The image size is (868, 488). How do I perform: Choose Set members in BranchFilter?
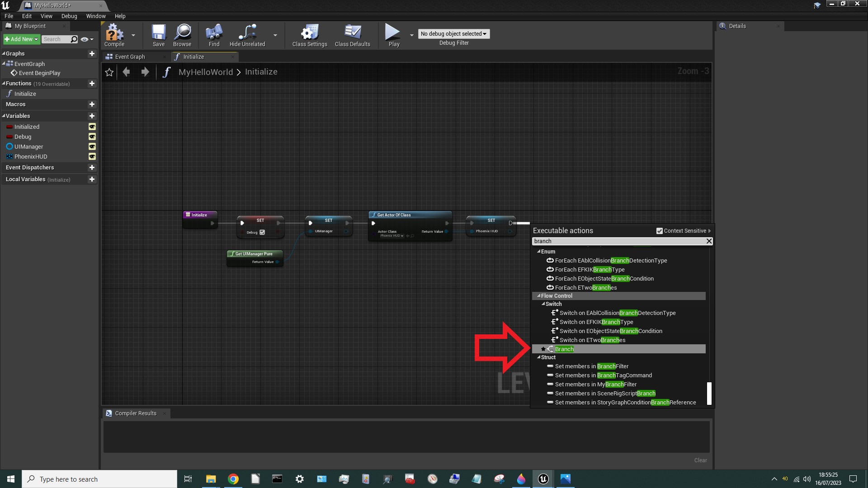[x=592, y=366]
